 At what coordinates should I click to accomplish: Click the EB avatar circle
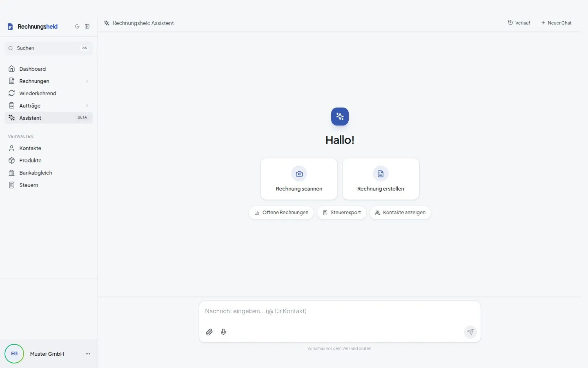coord(14,354)
